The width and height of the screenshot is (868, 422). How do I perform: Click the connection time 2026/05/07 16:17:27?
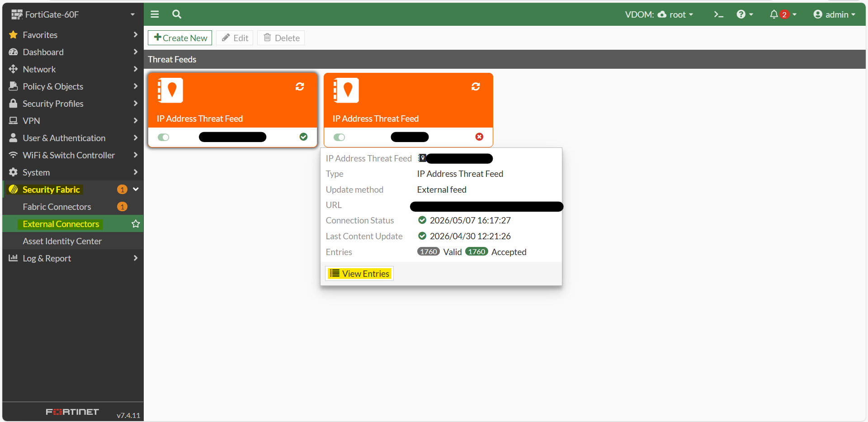coord(470,220)
